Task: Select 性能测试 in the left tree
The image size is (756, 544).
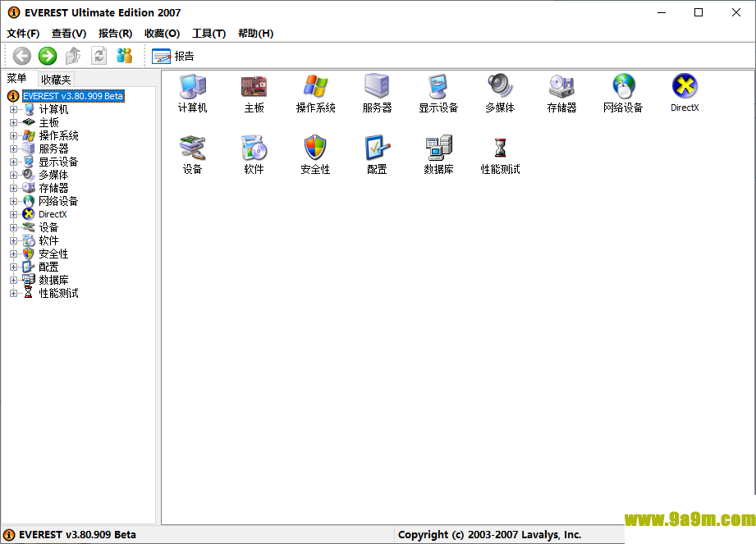Action: tap(58, 293)
